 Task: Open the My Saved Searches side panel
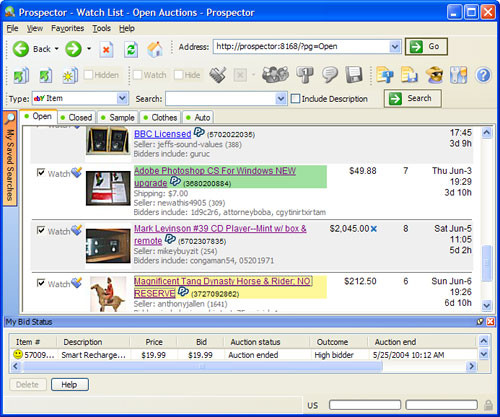(10, 158)
